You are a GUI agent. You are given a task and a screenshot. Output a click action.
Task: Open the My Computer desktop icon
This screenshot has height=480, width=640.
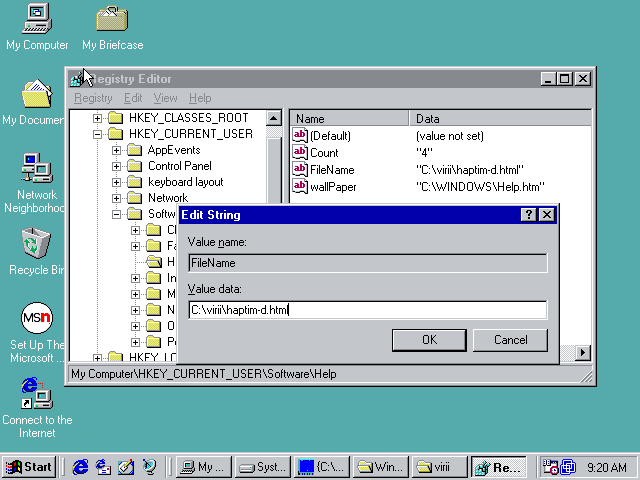point(37,18)
